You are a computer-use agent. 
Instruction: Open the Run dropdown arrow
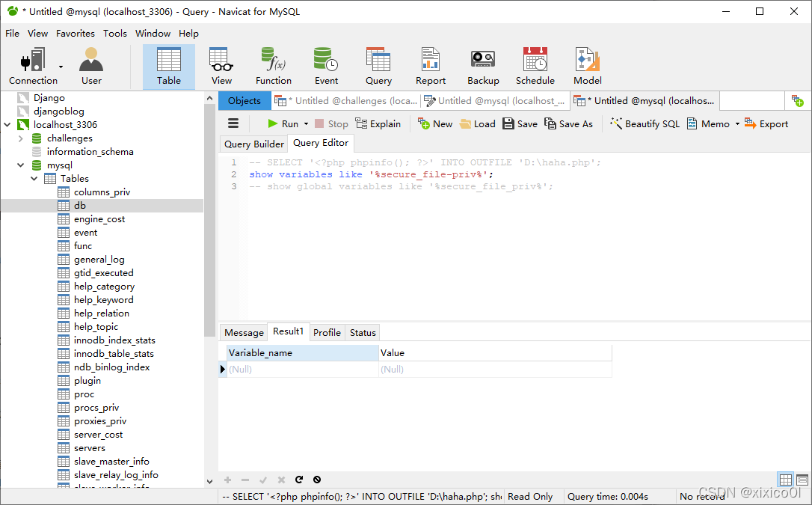pyautogui.click(x=306, y=123)
